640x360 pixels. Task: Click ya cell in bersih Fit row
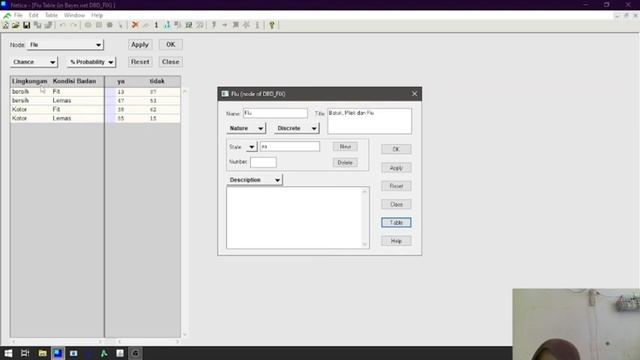click(121, 92)
